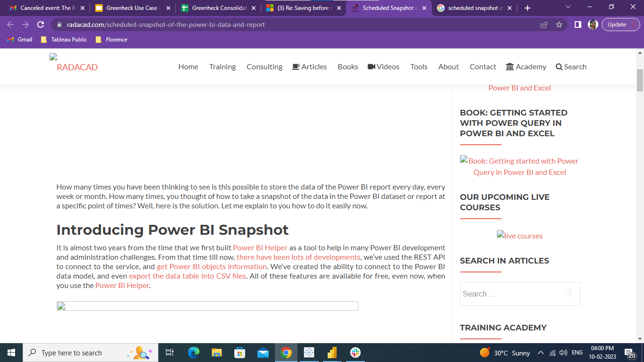Viewport: 644px width, 362px height.
Task: Open Power BI from the taskbar
Action: 332,353
